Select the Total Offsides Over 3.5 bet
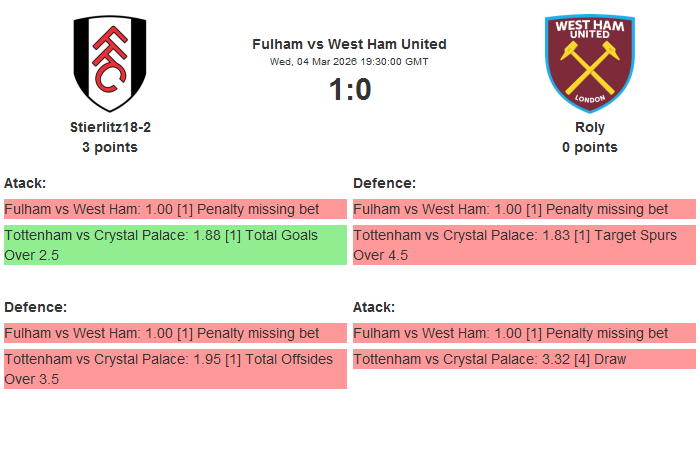The image size is (700, 460). [x=175, y=369]
